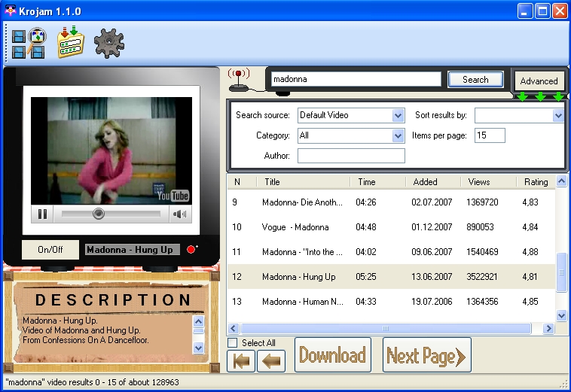
Task: Select the Madonna - Hung Up row
Action: [392, 277]
